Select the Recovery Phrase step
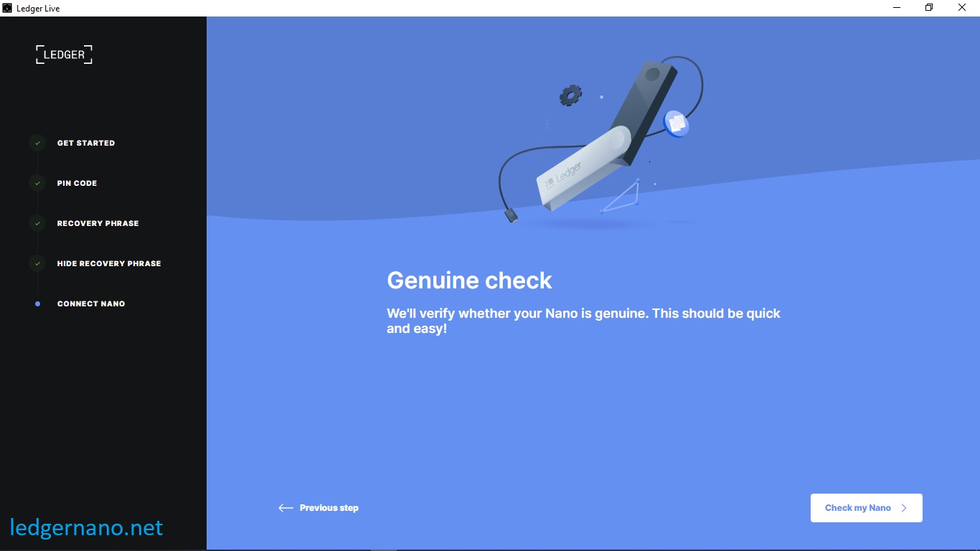The width and height of the screenshot is (980, 551). [x=98, y=223]
